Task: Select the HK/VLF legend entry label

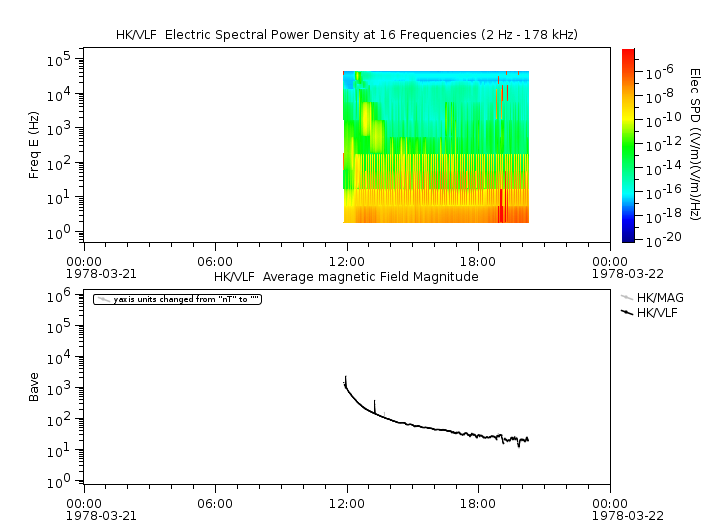Action: [660, 312]
